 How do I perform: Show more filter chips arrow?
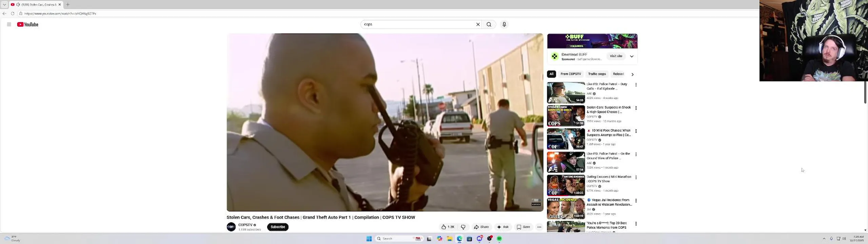(x=632, y=74)
